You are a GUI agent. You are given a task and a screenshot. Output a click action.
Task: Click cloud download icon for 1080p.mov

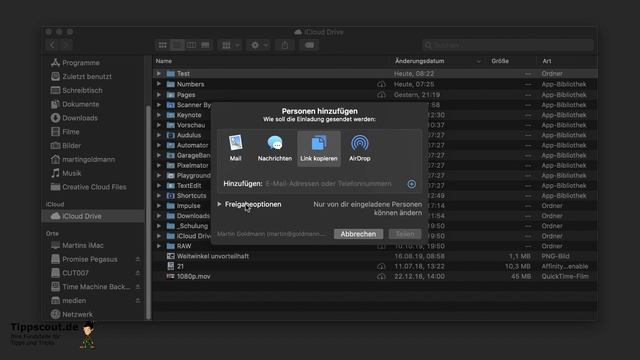pyautogui.click(x=381, y=276)
